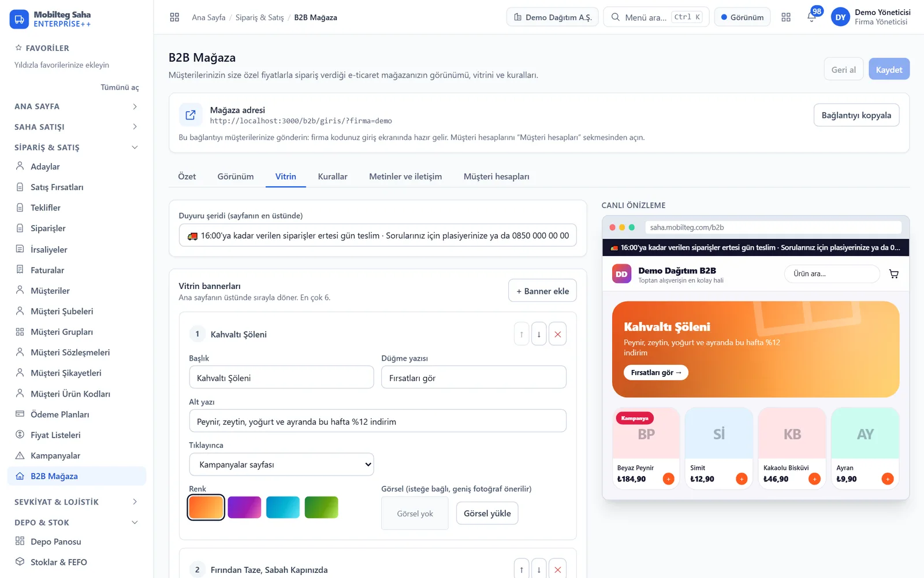This screenshot has width=924, height=578.
Task: Expand the SAHA SATIŞI sidebar section
Action: pos(76,127)
